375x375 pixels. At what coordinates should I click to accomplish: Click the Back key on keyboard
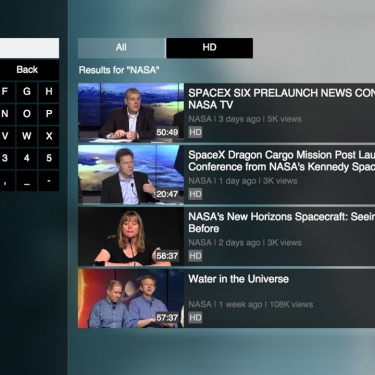point(27,70)
